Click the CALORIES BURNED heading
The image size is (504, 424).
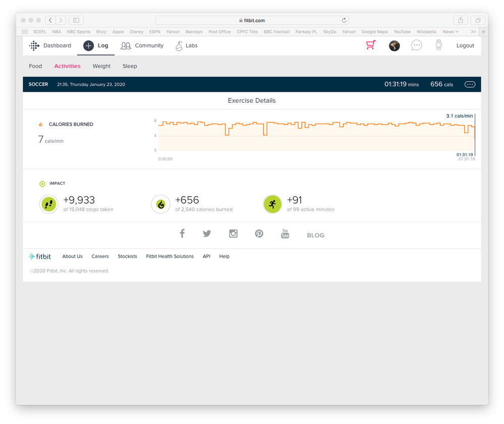pyautogui.click(x=71, y=125)
